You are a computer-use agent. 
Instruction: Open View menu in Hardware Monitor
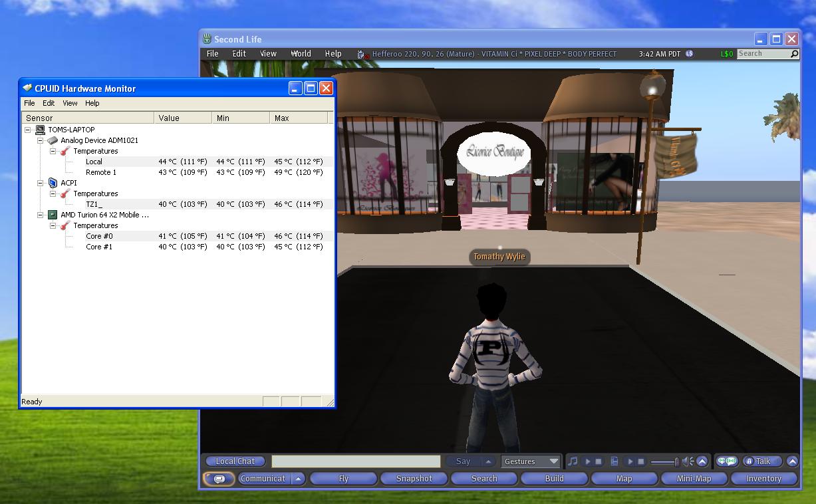[70, 103]
